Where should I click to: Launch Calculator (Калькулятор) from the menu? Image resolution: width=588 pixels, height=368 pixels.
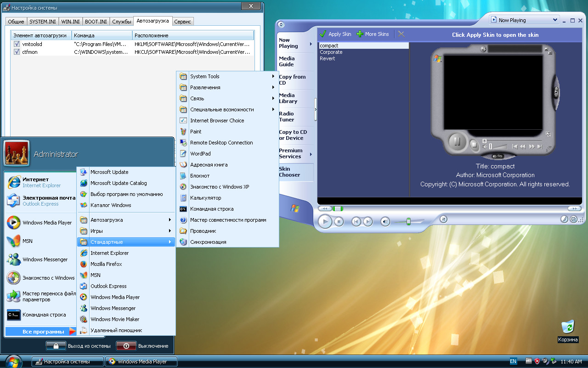coord(205,198)
